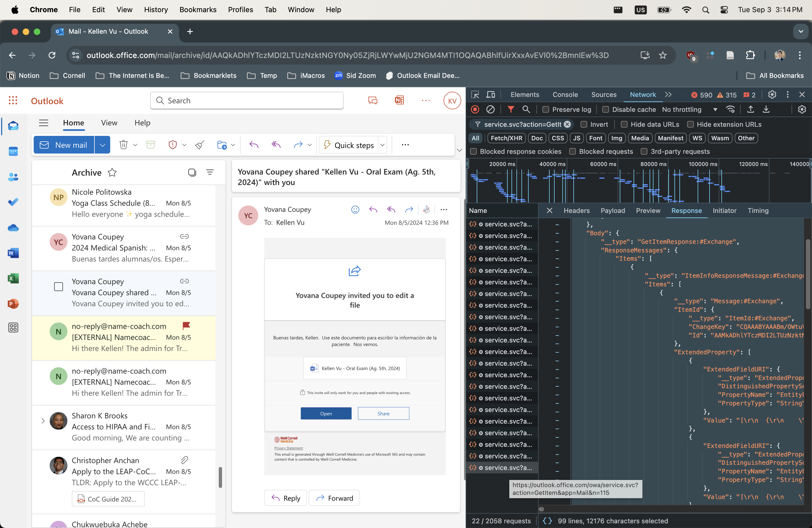
Task: Expand the Move to options dropdown
Action: 233,145
